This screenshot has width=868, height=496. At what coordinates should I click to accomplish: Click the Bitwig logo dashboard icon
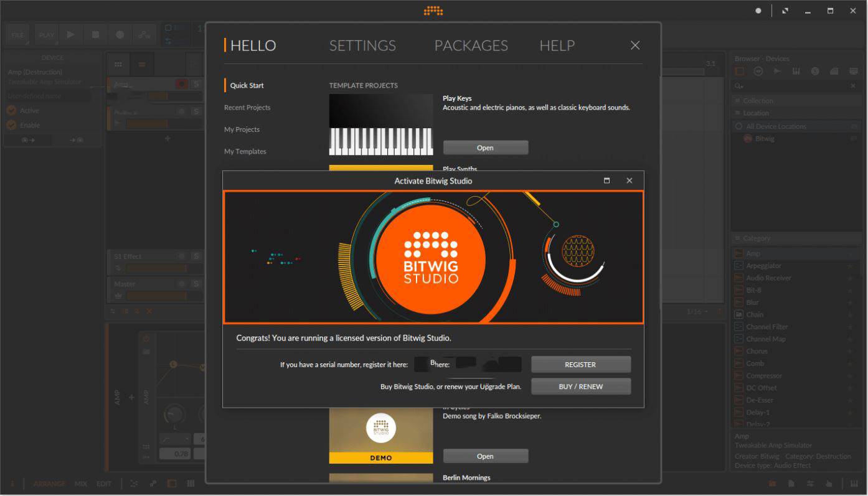[x=433, y=11]
